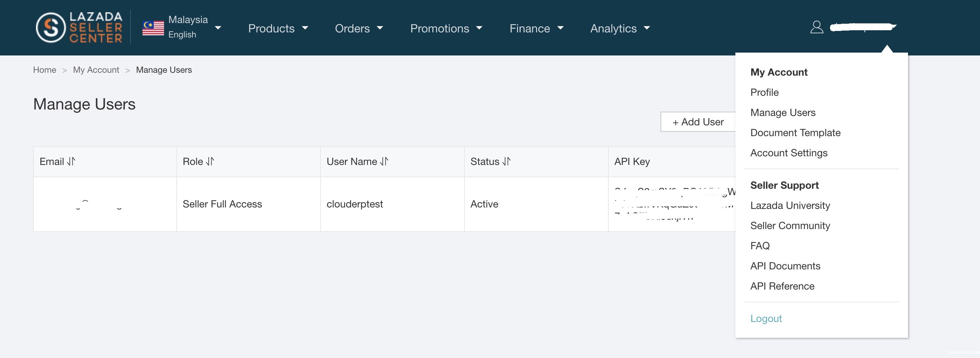The width and height of the screenshot is (980, 358).
Task: Open the Promotions navigation menu
Action: 446,28
